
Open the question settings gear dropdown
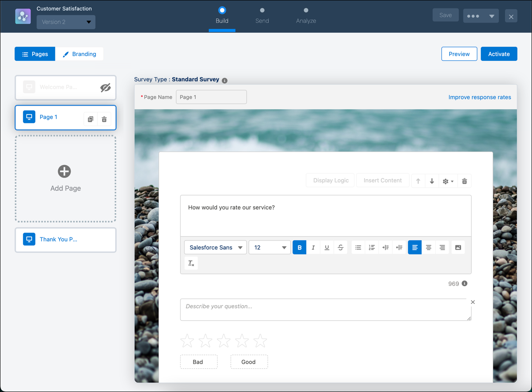[447, 181]
